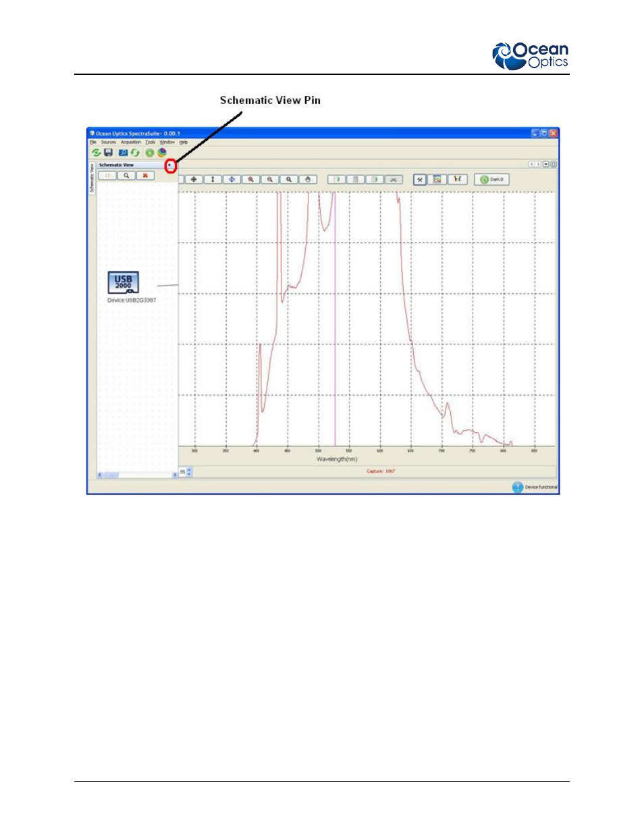This screenshot has height=834, width=644.
Task: Click the right tab-scroll arrow at top right
Action: point(537,164)
